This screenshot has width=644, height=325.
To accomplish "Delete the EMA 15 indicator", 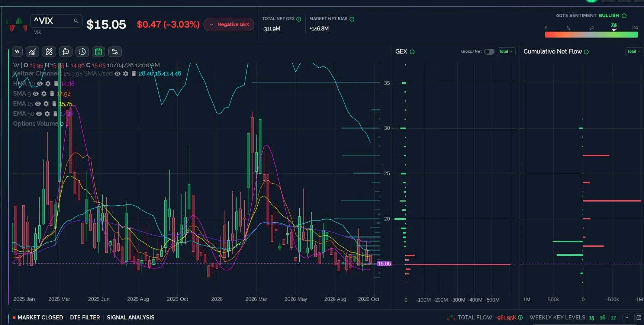I will 54,104.
